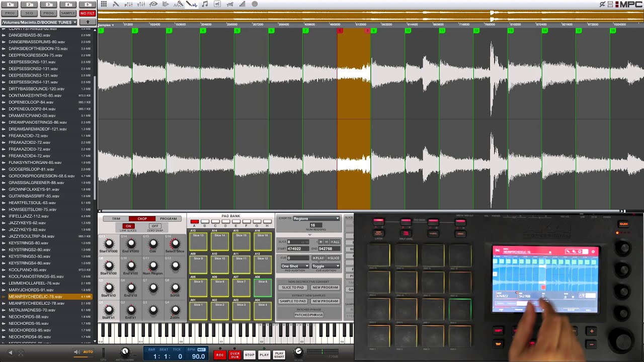Click the round MIDI control icon
The height and width of the screenshot is (362, 644).
point(255,4)
